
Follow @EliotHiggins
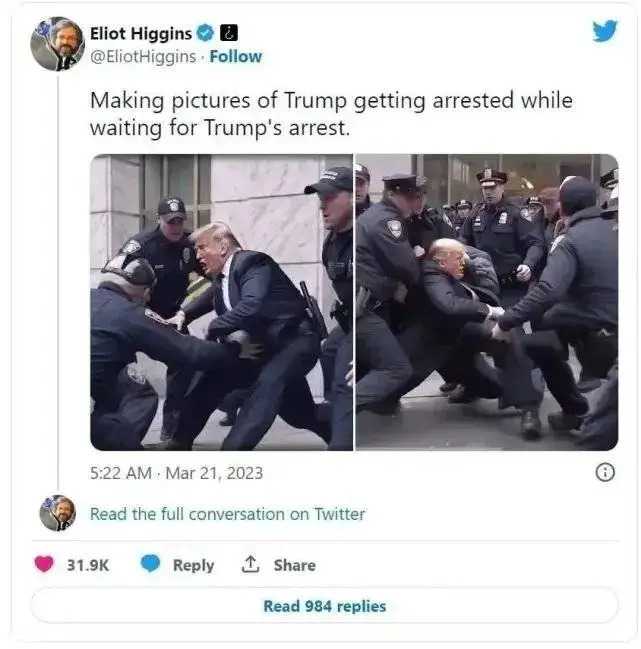tap(235, 57)
